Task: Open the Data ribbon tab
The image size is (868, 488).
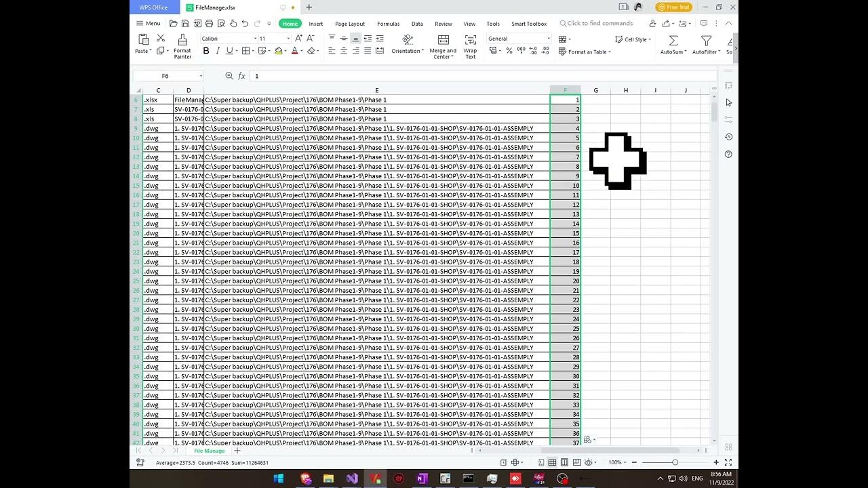Action: [x=417, y=24]
